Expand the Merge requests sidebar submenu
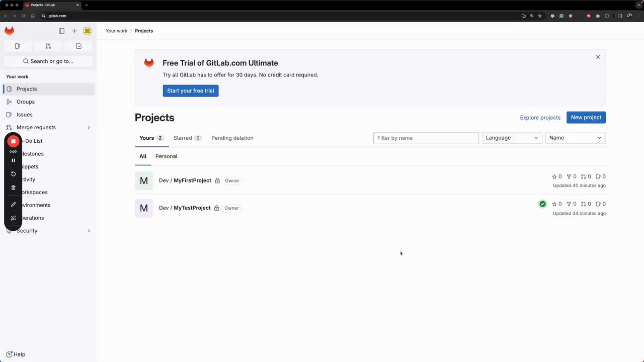The width and height of the screenshot is (644, 362). click(89, 128)
